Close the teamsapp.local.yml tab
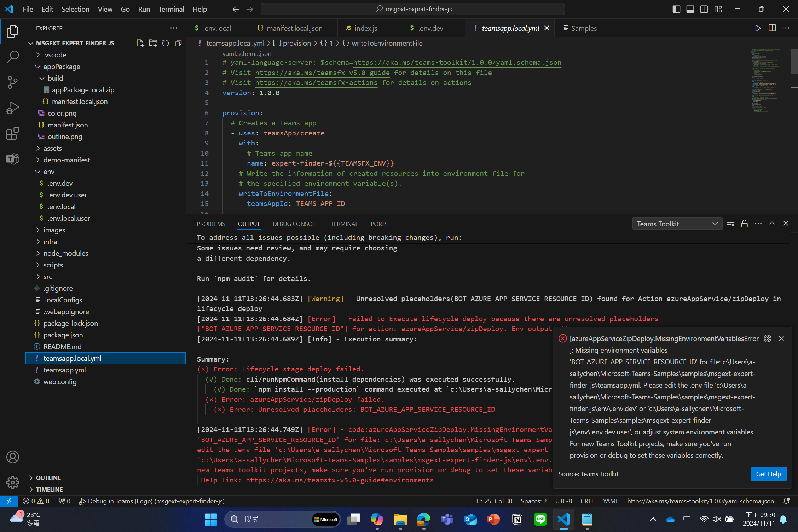The height and width of the screenshot is (532, 798). (547, 28)
